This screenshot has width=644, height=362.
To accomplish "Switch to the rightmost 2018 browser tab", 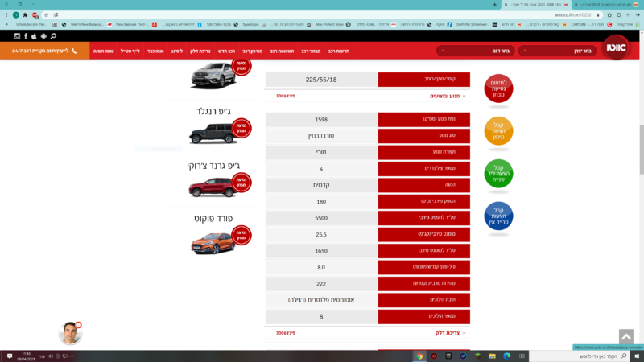I will [x=608, y=5].
